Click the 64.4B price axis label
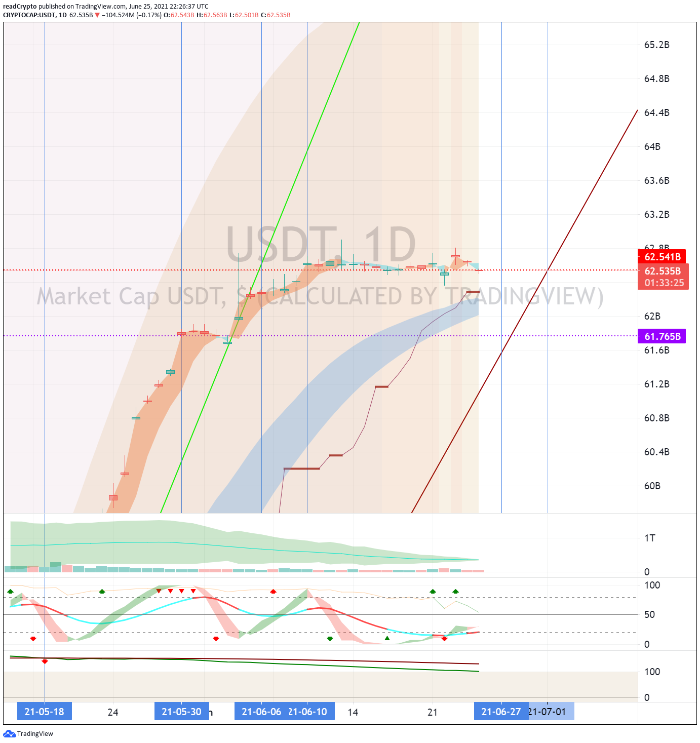Viewport: 700px width, 743px height. (x=656, y=112)
